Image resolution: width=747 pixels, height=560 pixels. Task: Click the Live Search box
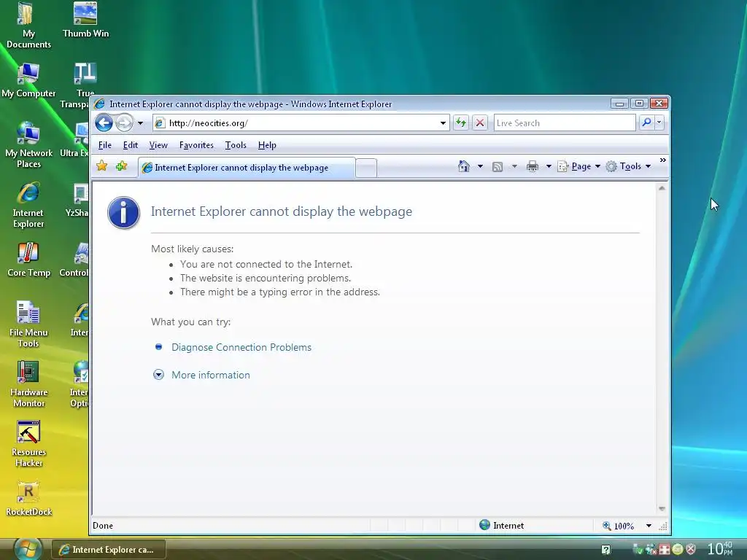[565, 122]
